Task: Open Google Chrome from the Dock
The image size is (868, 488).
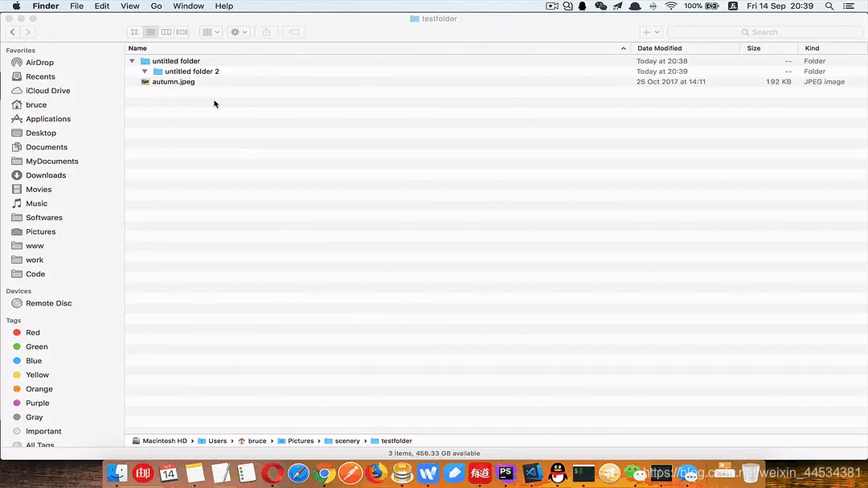Action: coord(325,474)
